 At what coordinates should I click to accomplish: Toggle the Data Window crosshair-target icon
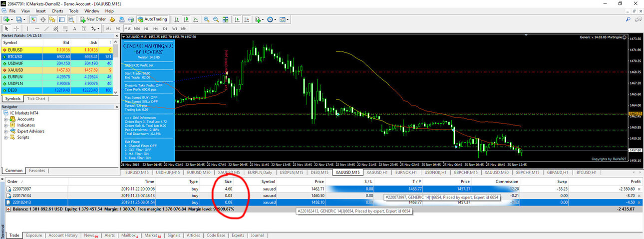(43, 19)
